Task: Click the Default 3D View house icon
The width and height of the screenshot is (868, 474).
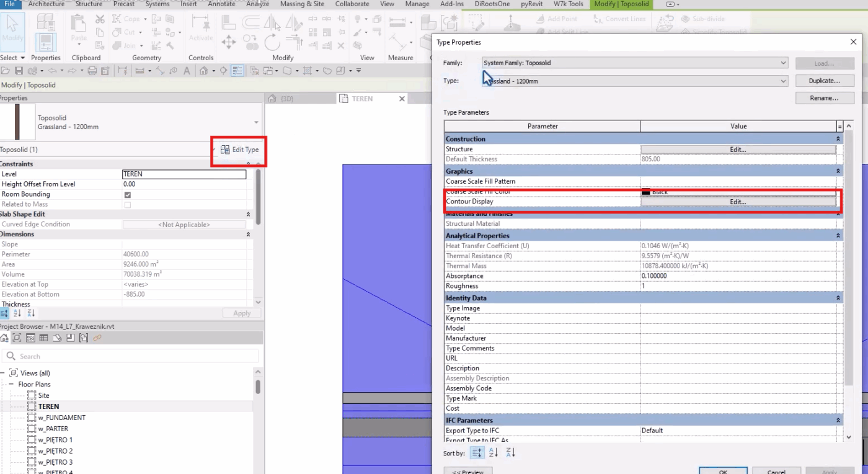Action: (203, 71)
